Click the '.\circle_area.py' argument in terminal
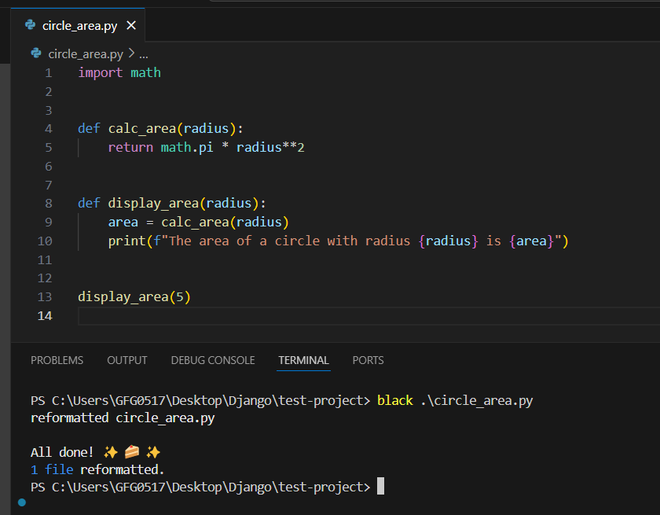Screen dimensions: 660x515 point(476,401)
